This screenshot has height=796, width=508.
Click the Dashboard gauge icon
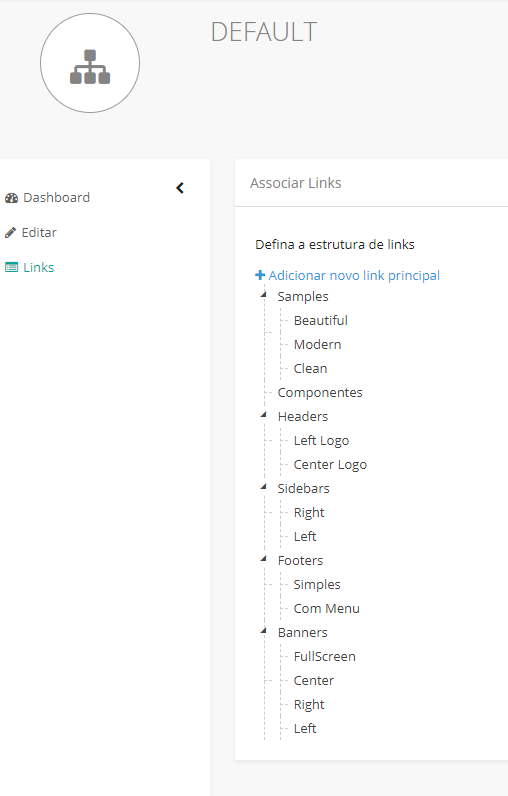click(11, 198)
